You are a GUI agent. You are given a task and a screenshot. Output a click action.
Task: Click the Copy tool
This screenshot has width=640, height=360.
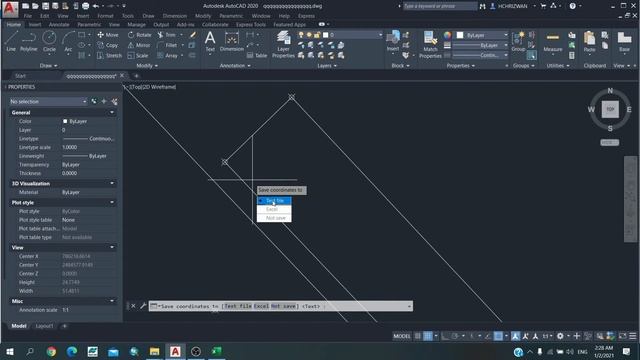108,45
